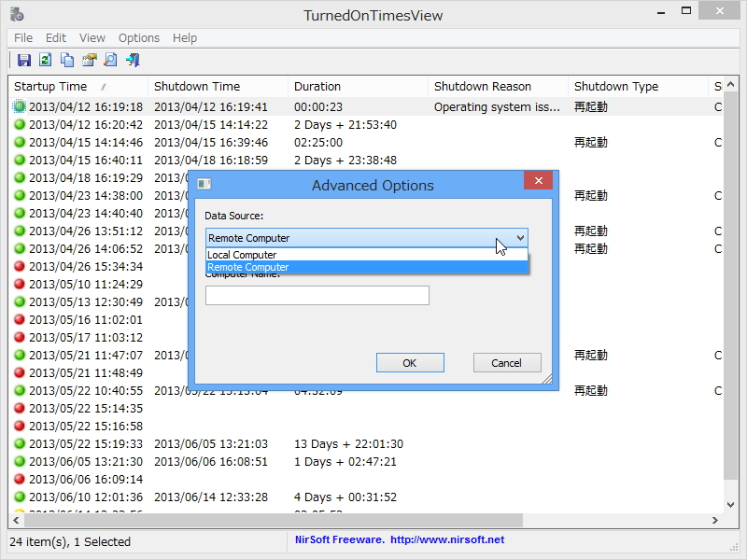Click the Copy Selected Items toolbar icon

tap(67, 60)
